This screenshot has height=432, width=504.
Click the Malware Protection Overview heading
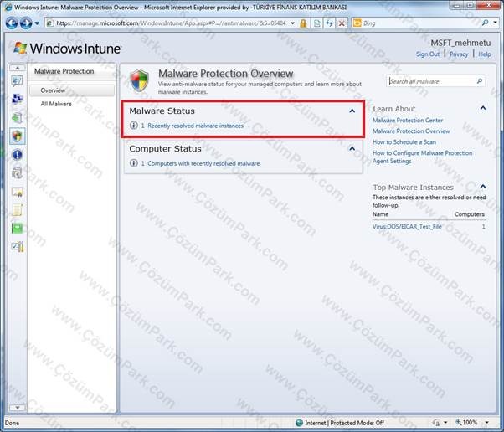point(226,74)
